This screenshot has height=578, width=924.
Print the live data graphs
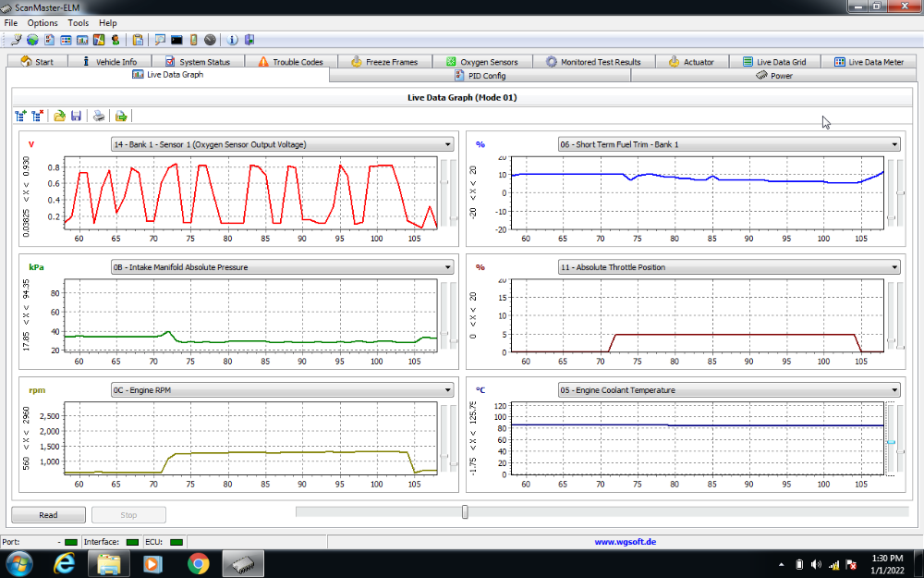coord(99,116)
